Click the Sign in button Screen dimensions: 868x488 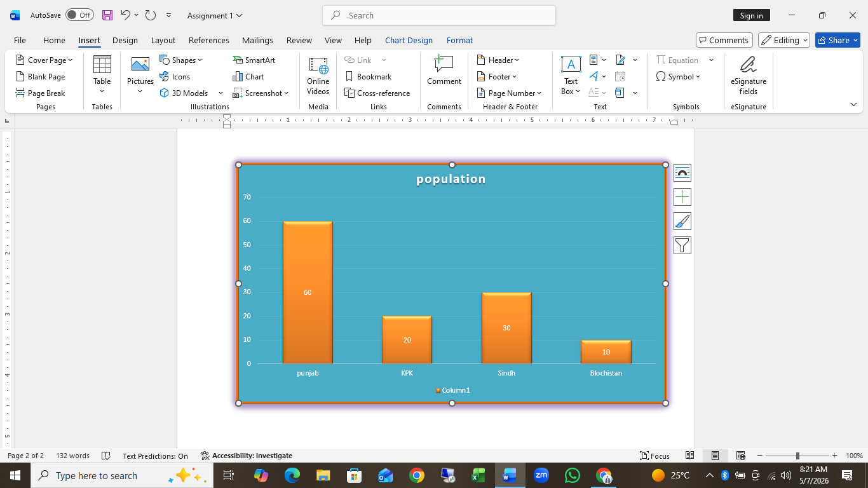[x=751, y=15]
